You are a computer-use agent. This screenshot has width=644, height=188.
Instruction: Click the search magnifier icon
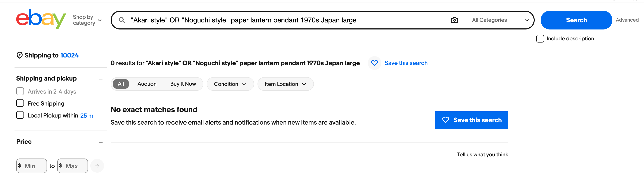(x=122, y=20)
